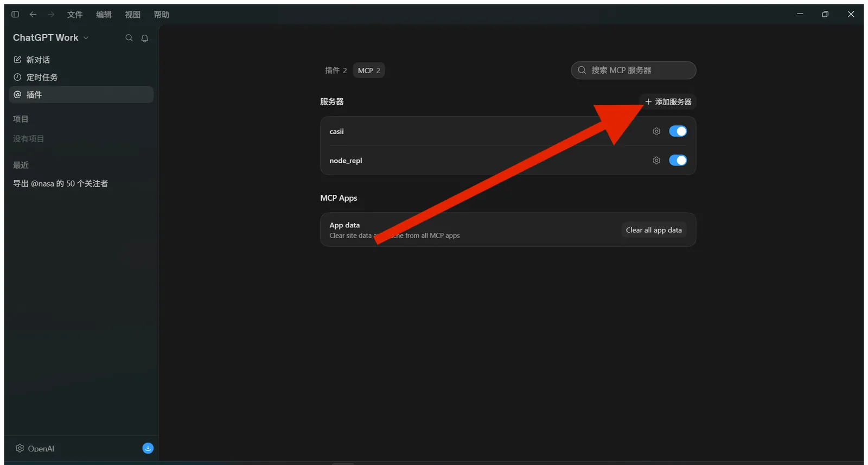Focus the 搜索 MCP 服务器 search field
The width and height of the screenshot is (868, 465).
[634, 71]
